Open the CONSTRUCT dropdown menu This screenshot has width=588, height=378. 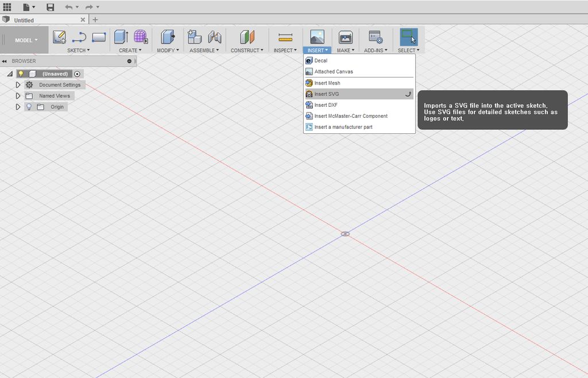[x=247, y=50]
